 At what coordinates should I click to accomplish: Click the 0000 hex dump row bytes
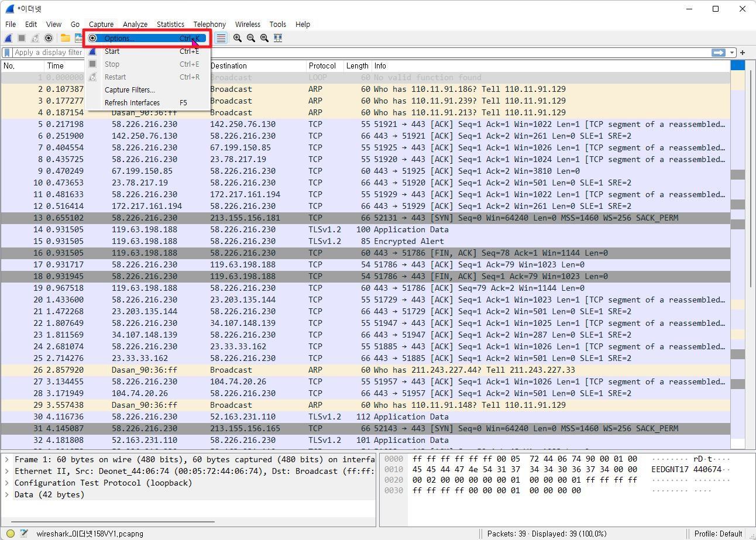[524, 459]
